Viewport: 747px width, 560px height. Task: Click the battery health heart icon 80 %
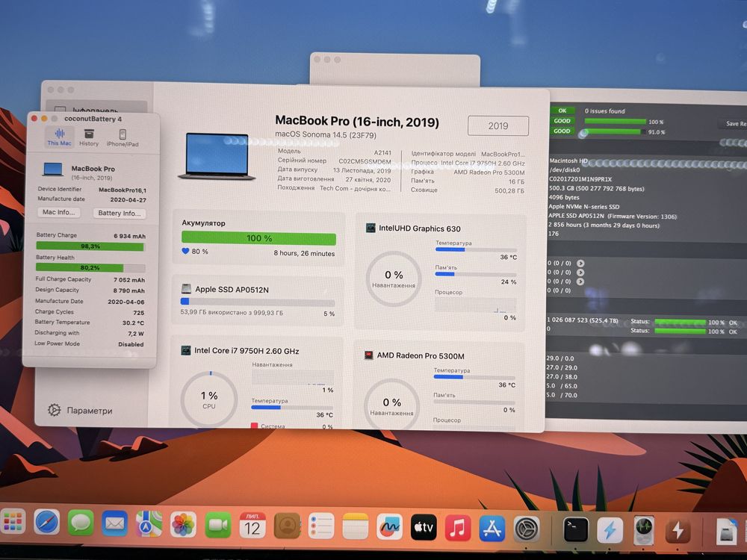pos(185,251)
